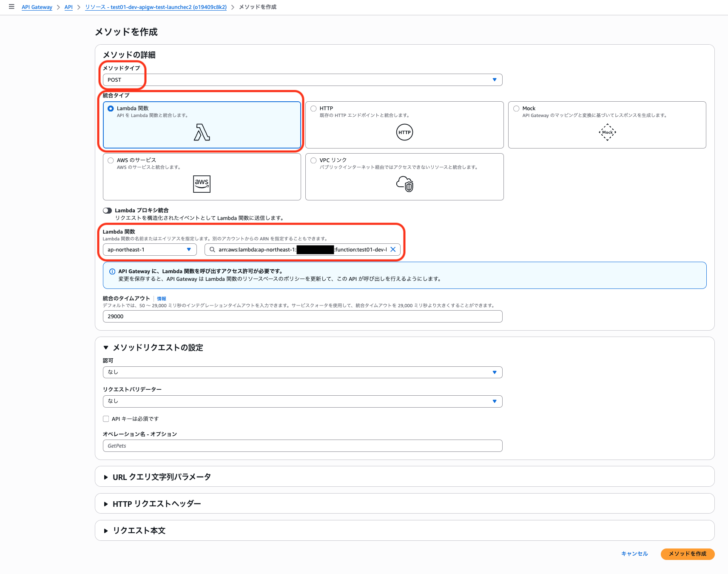Click the Mock integration icon

pos(607,132)
